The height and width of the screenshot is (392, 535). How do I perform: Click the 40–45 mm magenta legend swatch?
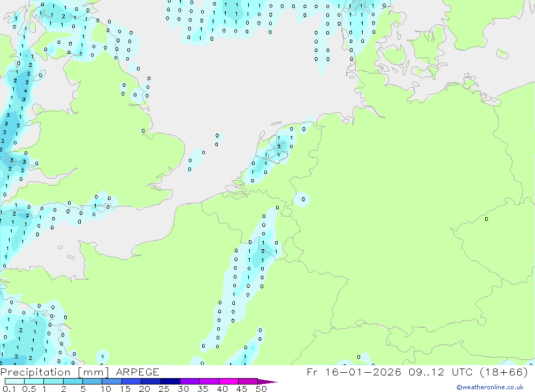(228, 381)
